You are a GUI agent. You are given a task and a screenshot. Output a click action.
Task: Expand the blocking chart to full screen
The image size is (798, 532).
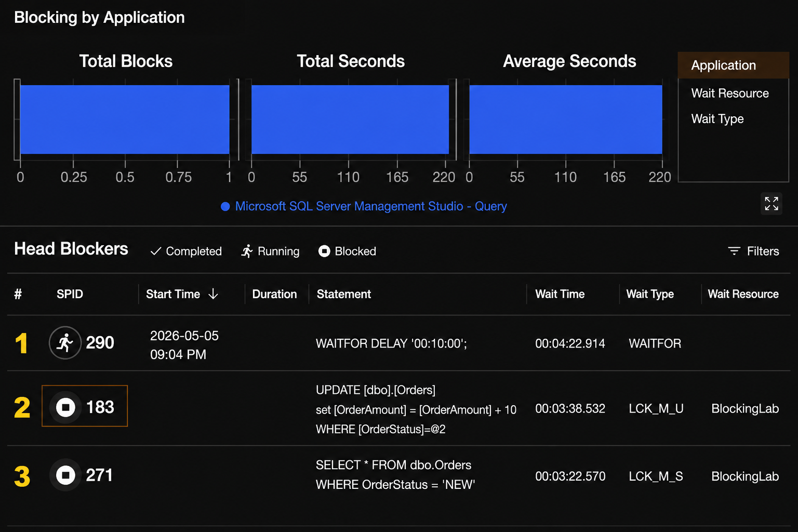point(772,203)
